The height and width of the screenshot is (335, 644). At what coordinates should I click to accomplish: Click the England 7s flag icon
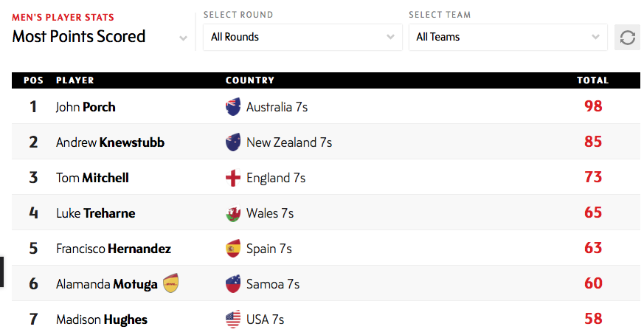coord(233,178)
